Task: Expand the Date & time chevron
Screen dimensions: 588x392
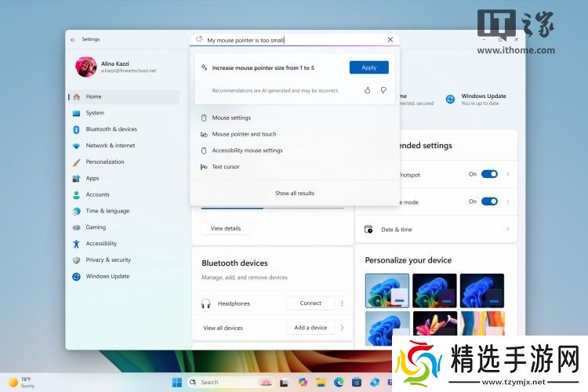Action: (507, 229)
